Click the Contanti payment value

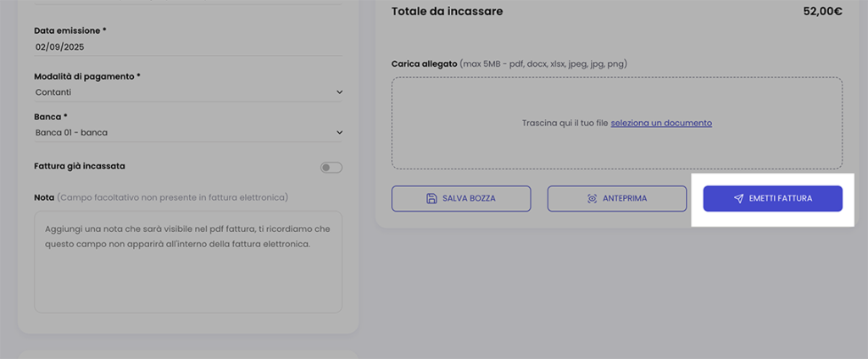pyautogui.click(x=53, y=91)
